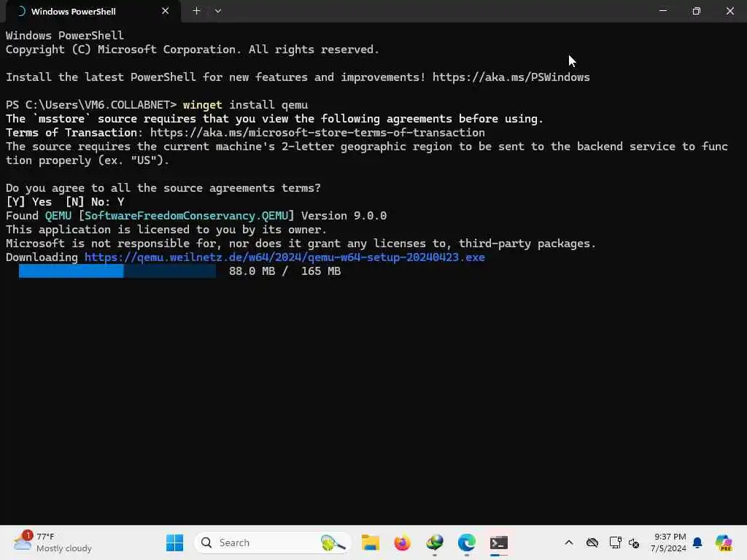Click the tennis search highlight icon

pyautogui.click(x=333, y=542)
